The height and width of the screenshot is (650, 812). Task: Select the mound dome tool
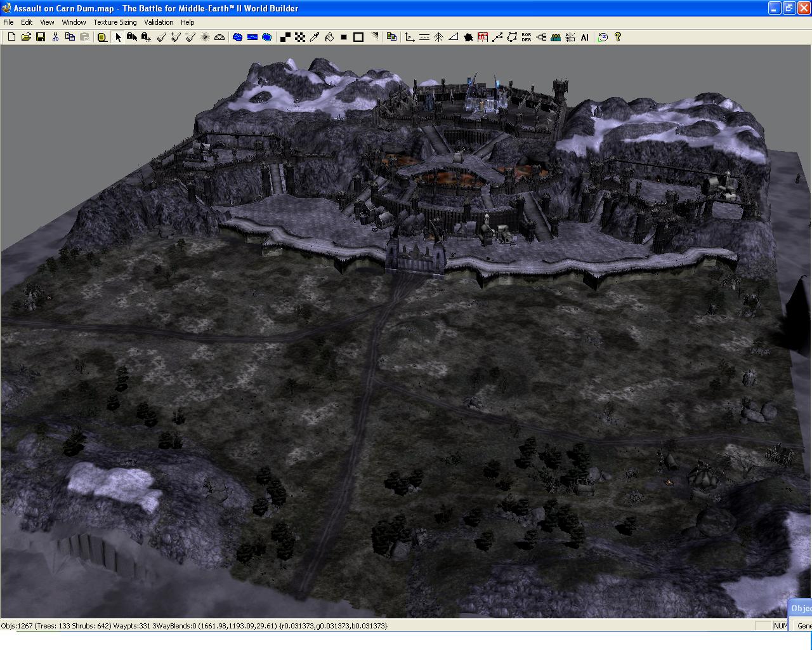219,37
